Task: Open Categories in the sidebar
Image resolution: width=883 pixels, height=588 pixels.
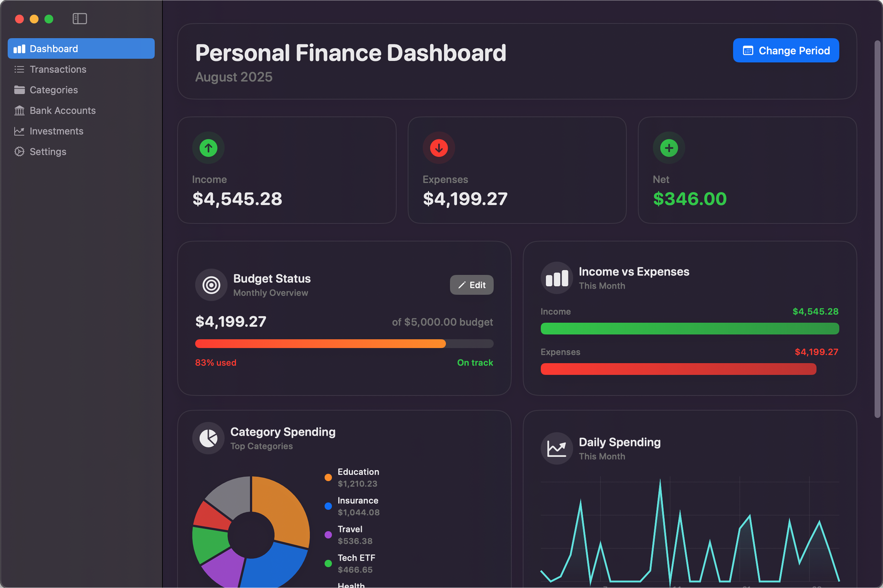Action: pos(54,90)
